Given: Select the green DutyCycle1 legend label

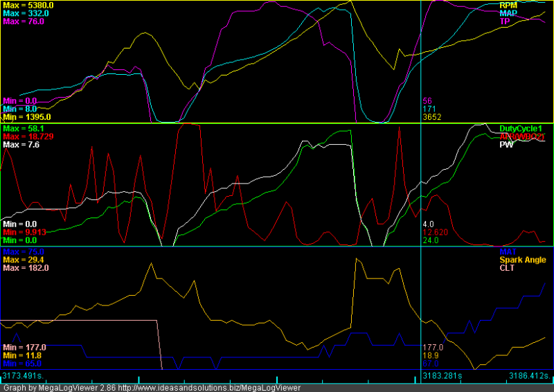Looking at the screenshot, I should (521, 129).
